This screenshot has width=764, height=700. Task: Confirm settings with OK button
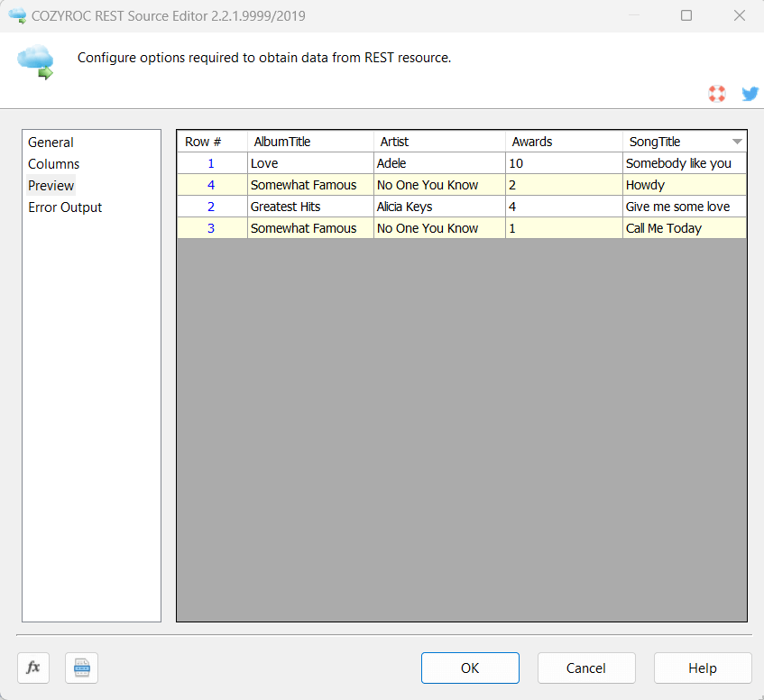point(470,668)
